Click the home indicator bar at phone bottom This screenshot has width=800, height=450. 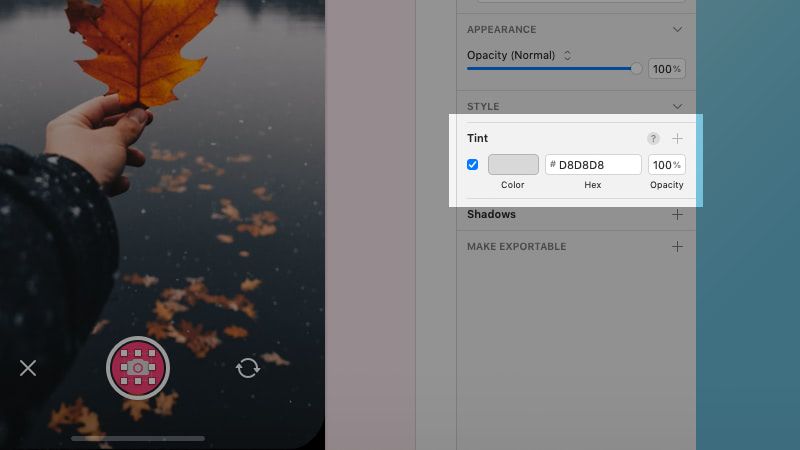pyautogui.click(x=138, y=438)
